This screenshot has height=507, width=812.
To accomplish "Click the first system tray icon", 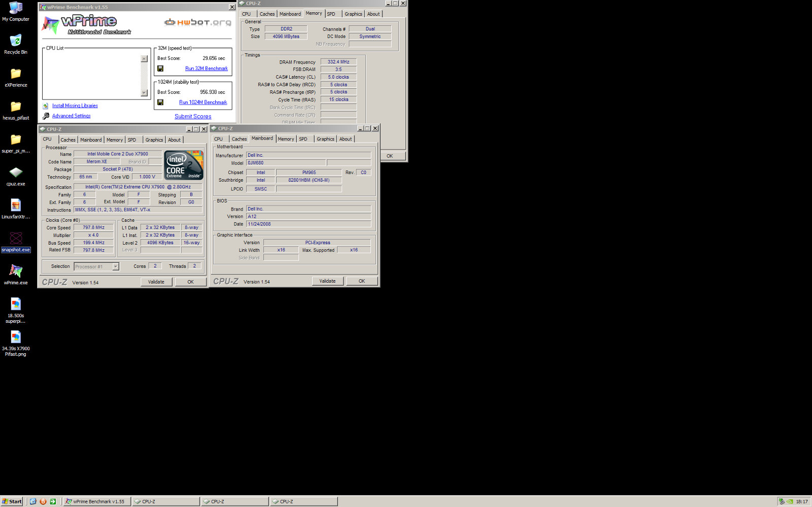I will 782,501.
